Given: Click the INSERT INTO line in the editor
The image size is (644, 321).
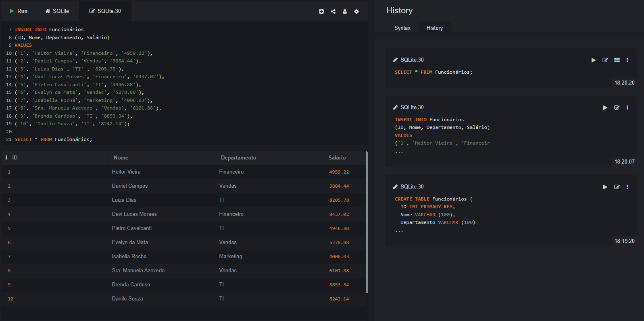Looking at the screenshot, I should pyautogui.click(x=49, y=29).
